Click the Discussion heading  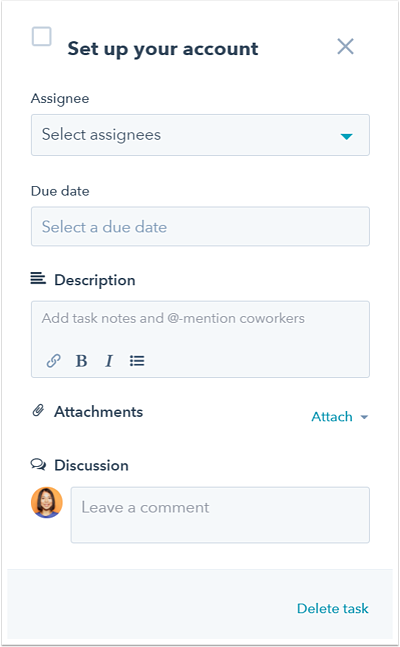[x=91, y=465]
